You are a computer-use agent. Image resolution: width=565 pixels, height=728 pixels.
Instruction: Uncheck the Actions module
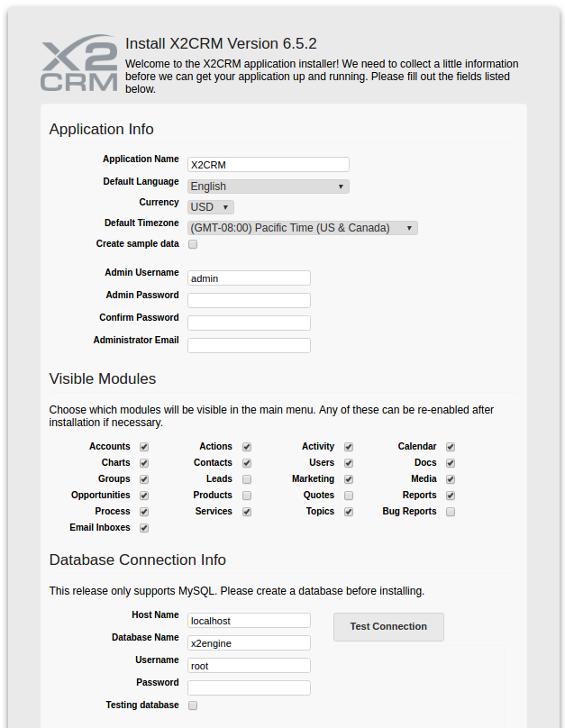[247, 447]
